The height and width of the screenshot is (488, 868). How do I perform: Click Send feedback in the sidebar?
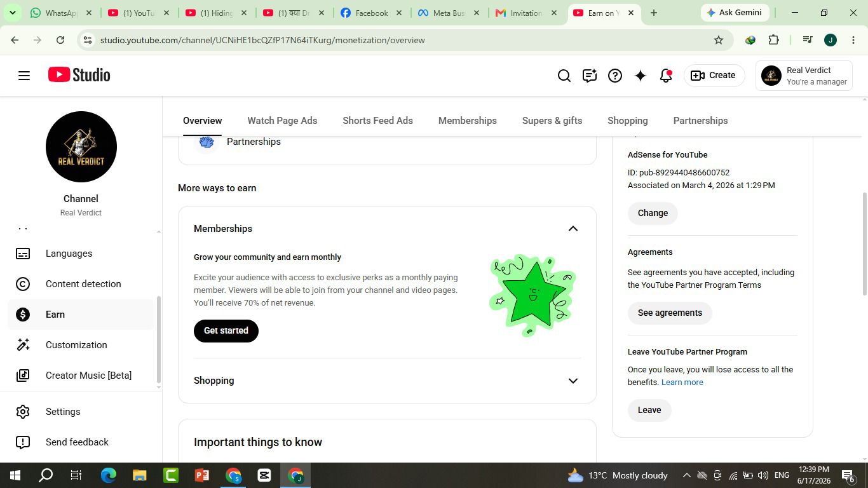coord(81,442)
